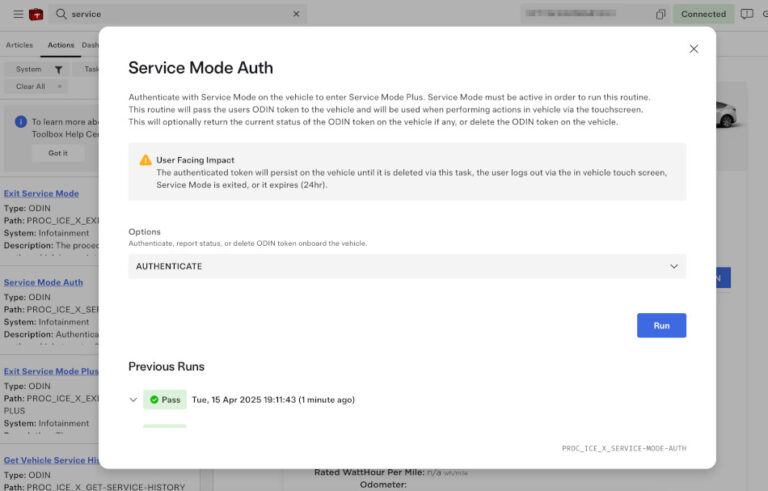Focus the search input containing service
The width and height of the screenshot is (768, 491).
point(180,14)
